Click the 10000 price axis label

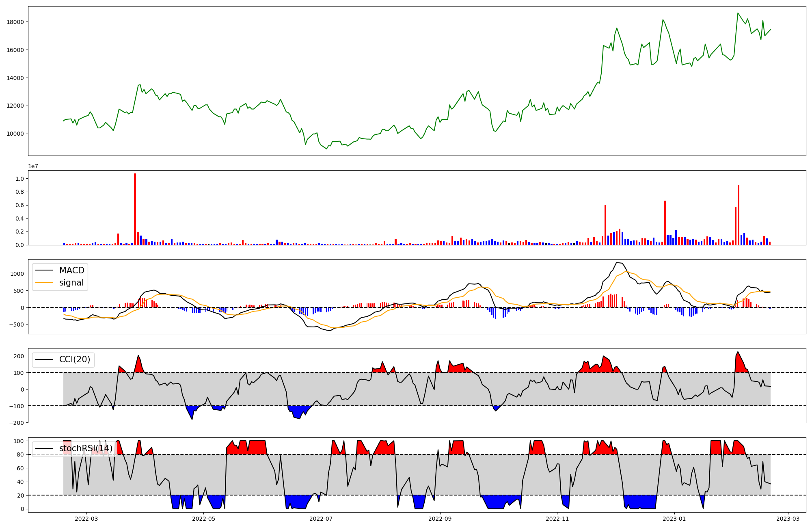click(15, 134)
